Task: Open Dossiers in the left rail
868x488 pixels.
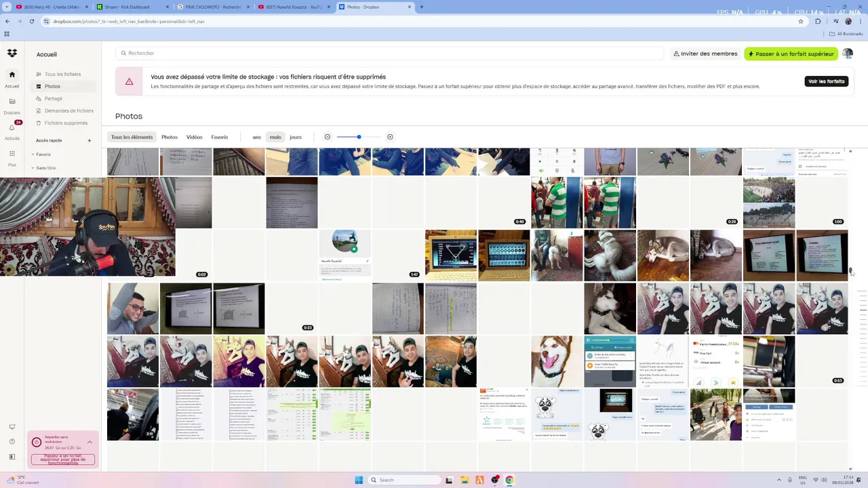Action: [12, 102]
